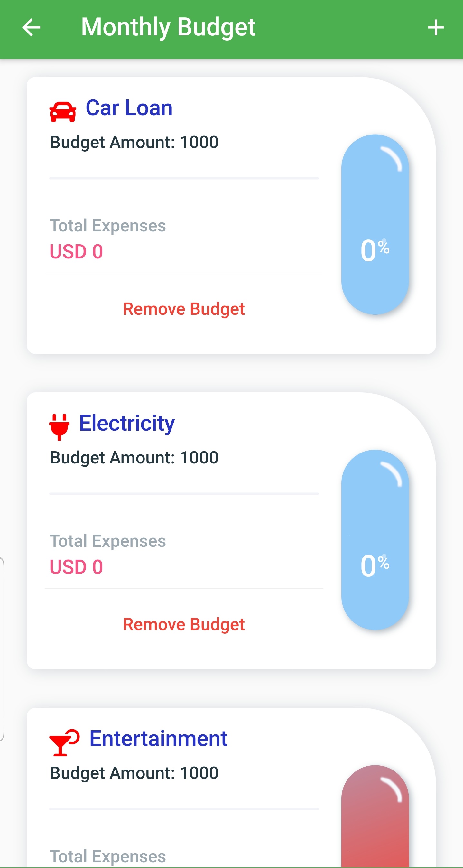Open the Car Loan category title

tap(129, 108)
